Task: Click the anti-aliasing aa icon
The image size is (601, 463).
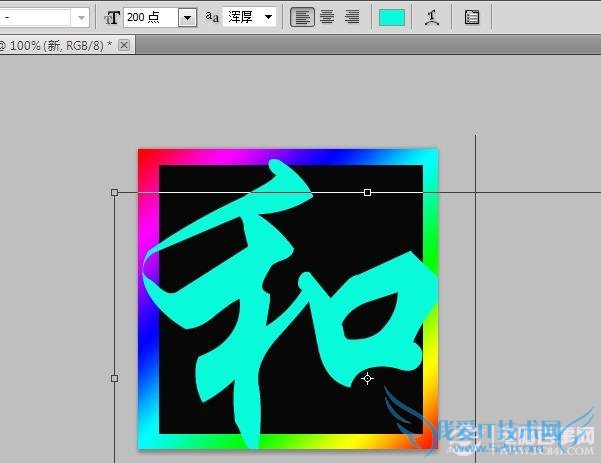Action: coord(212,17)
